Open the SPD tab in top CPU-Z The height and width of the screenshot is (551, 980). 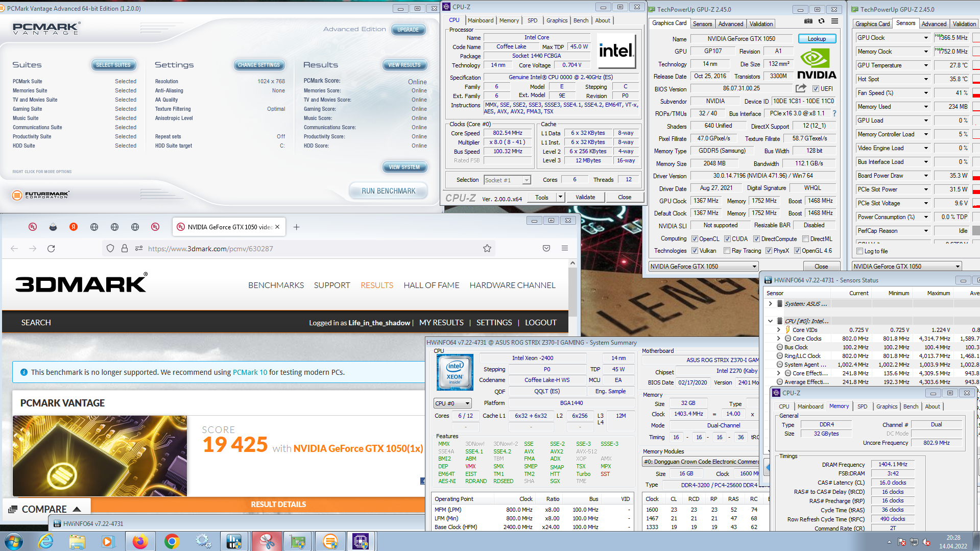tap(532, 20)
